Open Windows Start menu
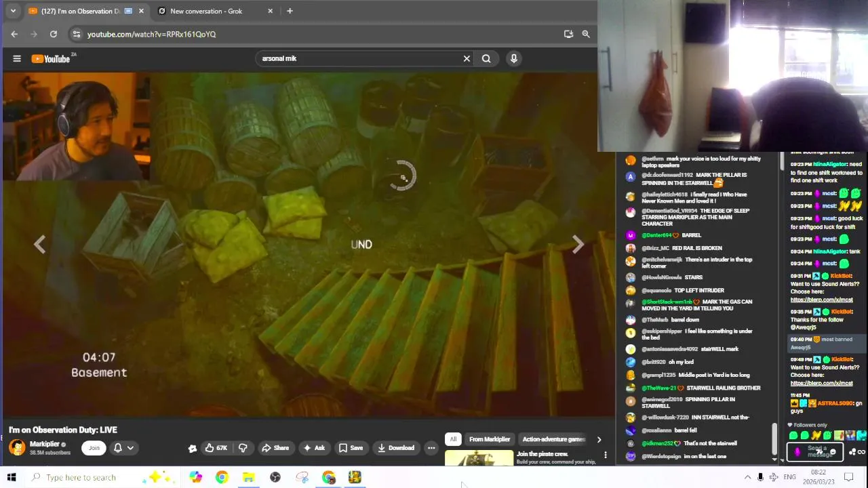Image resolution: width=868 pixels, height=488 pixels. click(x=12, y=477)
